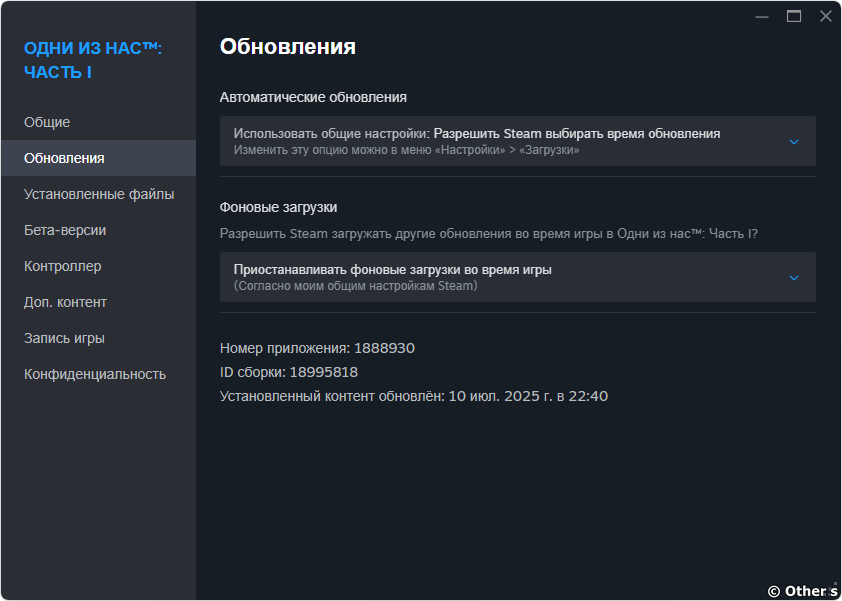Image resolution: width=842 pixels, height=601 pixels.
Task: Click the background downloads dropdown chevron icon
Action: [x=794, y=278]
